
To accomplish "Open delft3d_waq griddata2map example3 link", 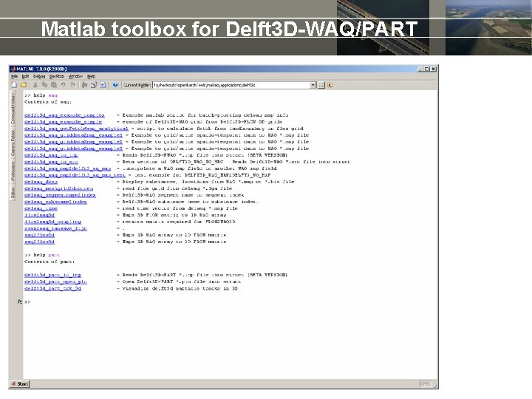I will [x=73, y=149].
